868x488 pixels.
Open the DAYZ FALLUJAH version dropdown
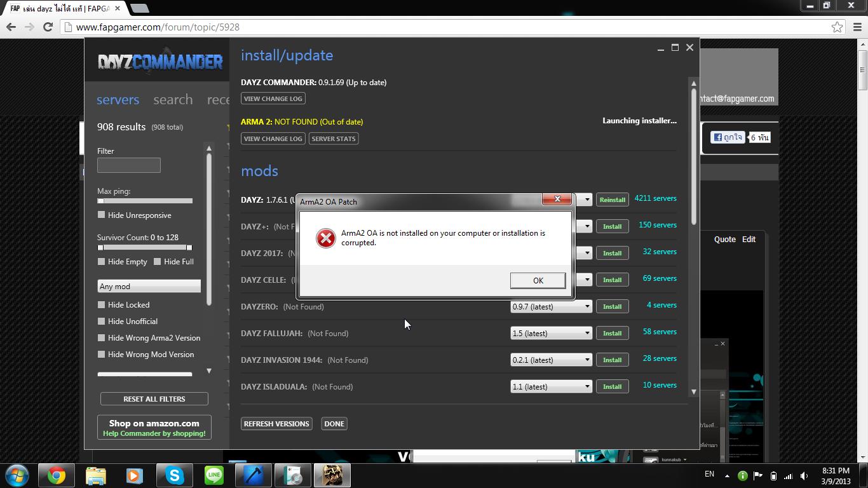[551, 333]
